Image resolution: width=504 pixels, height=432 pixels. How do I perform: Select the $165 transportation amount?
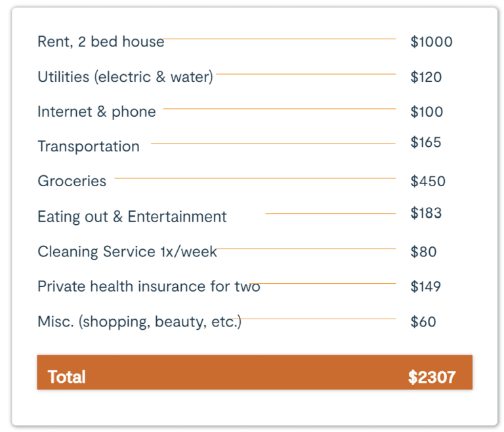[x=425, y=142]
